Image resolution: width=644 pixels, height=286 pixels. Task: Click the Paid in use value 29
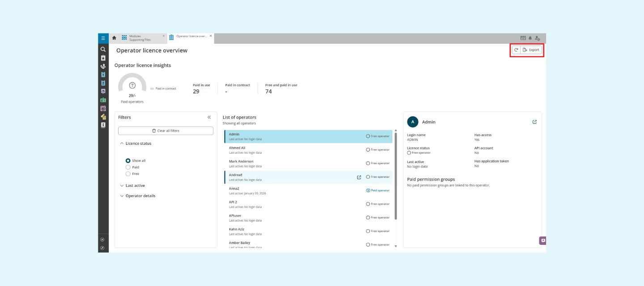196,91
